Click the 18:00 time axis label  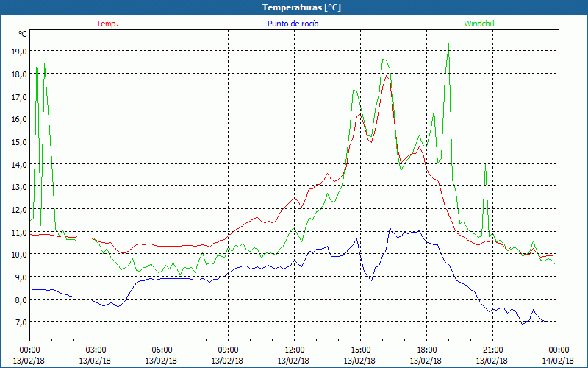click(x=426, y=350)
